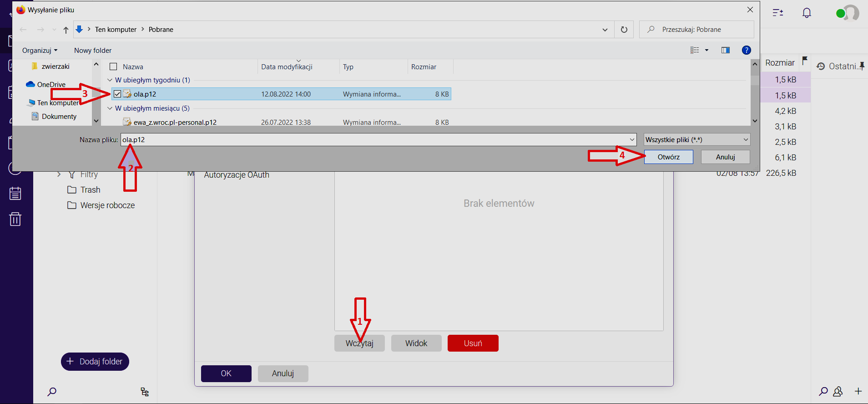The image size is (868, 404).
Task: Uncheck the ola.p12 file checkbox
Action: click(x=117, y=94)
